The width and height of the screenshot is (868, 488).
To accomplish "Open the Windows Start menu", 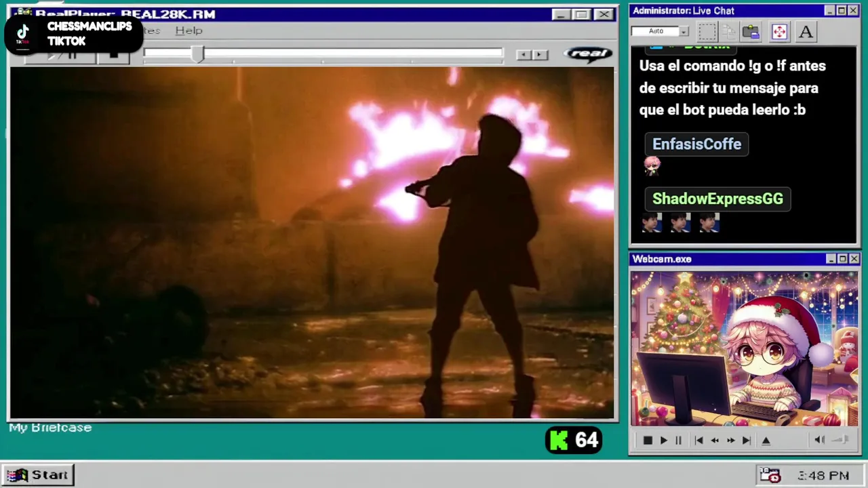I will [38, 475].
